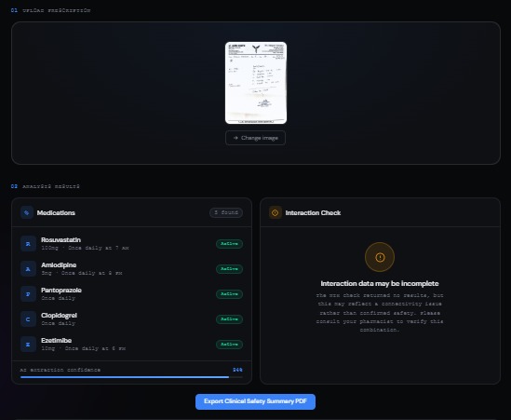Screen dimensions: 511x420
Task: Click the '5 found' count badge
Action: coord(226,212)
